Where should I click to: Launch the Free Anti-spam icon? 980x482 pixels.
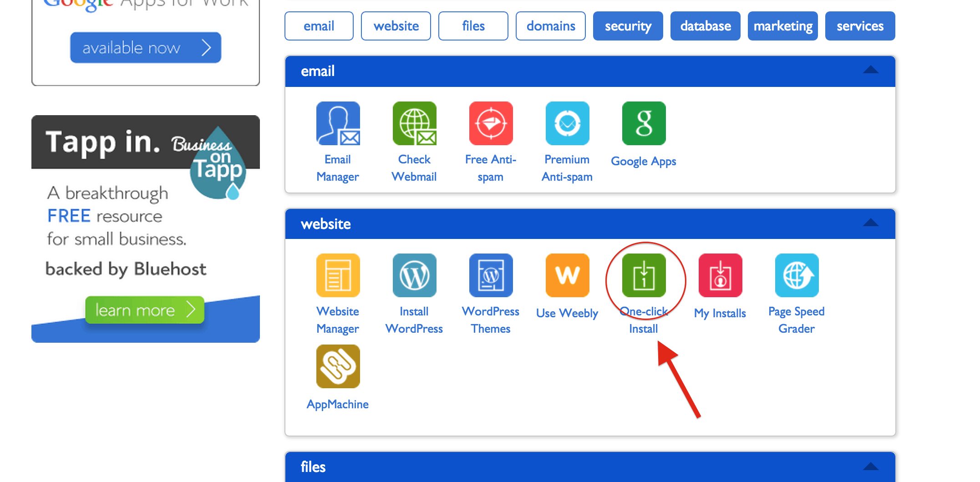click(x=491, y=123)
